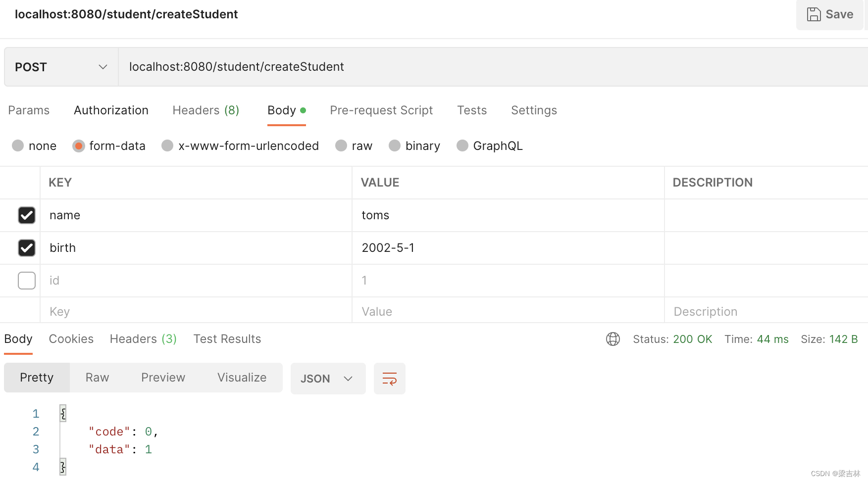Open the response Headers (3) tab

pos(143,339)
